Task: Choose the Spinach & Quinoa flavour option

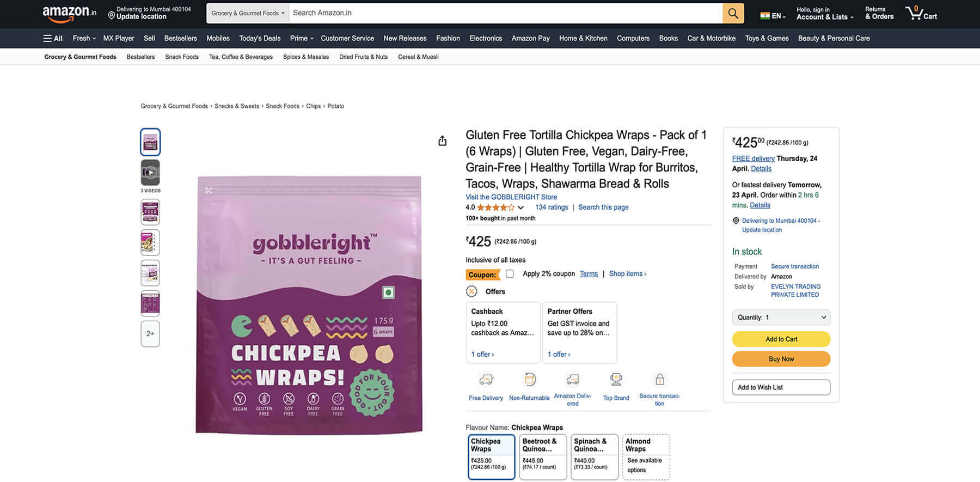Action: [x=594, y=456]
